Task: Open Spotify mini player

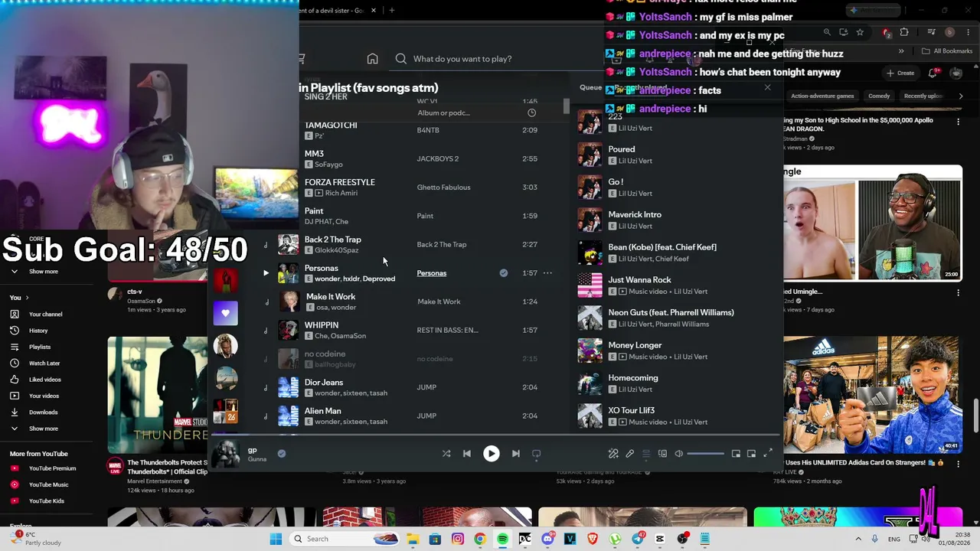Action: (736, 454)
